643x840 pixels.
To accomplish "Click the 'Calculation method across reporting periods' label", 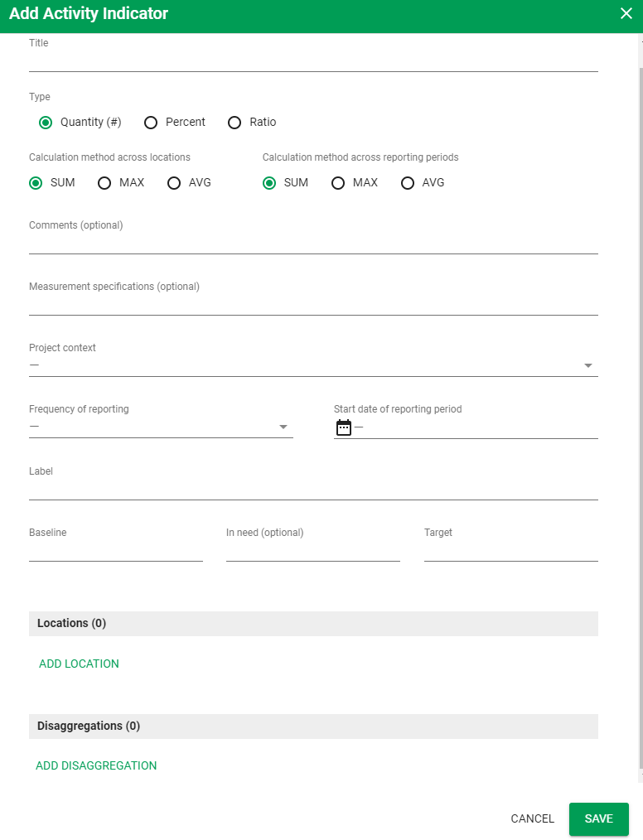I will click(x=360, y=157).
